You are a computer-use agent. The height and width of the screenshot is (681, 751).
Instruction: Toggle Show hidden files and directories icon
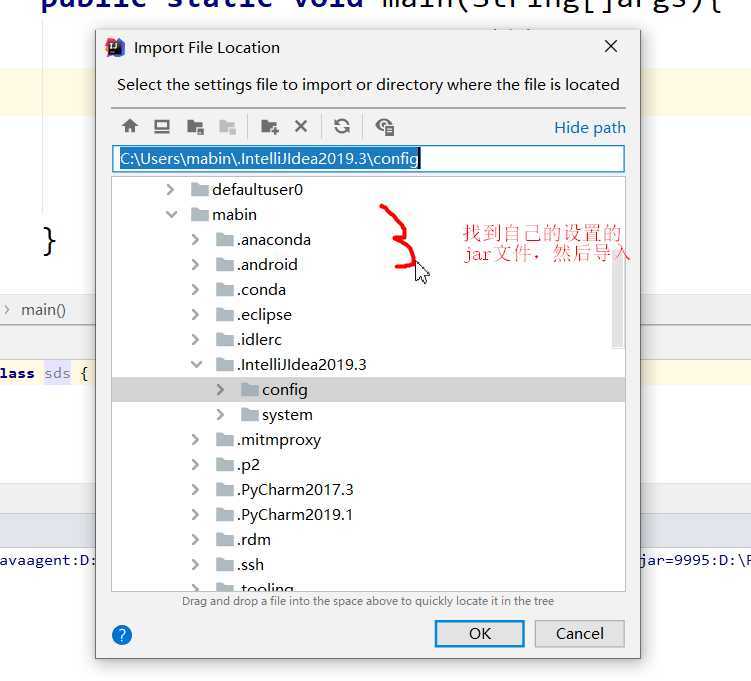pyautogui.click(x=385, y=127)
